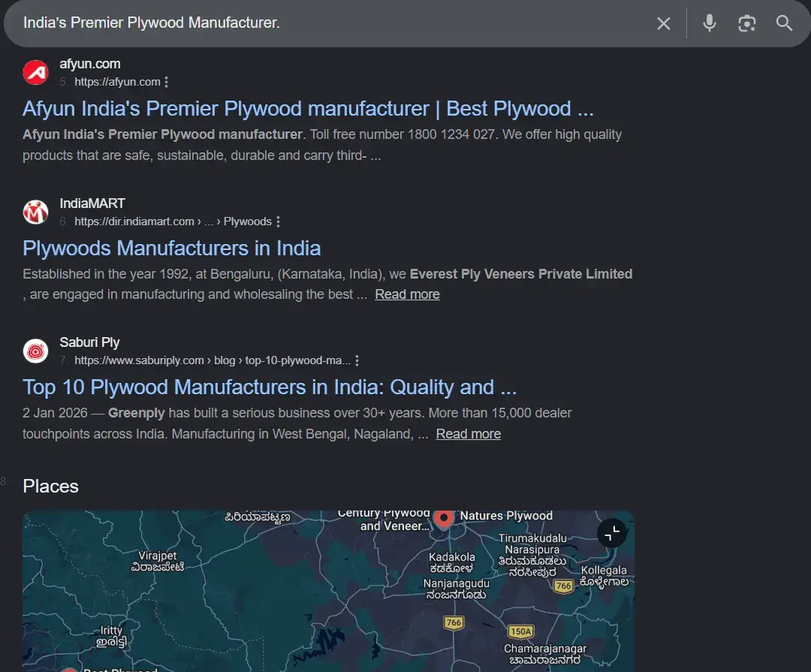Expand the Places map view
The height and width of the screenshot is (672, 811).
(x=612, y=533)
